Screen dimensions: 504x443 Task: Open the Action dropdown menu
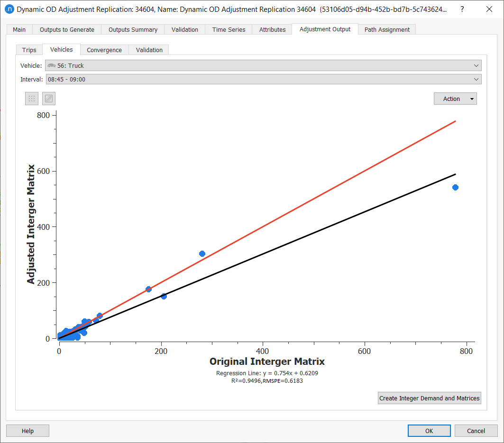pyautogui.click(x=455, y=99)
